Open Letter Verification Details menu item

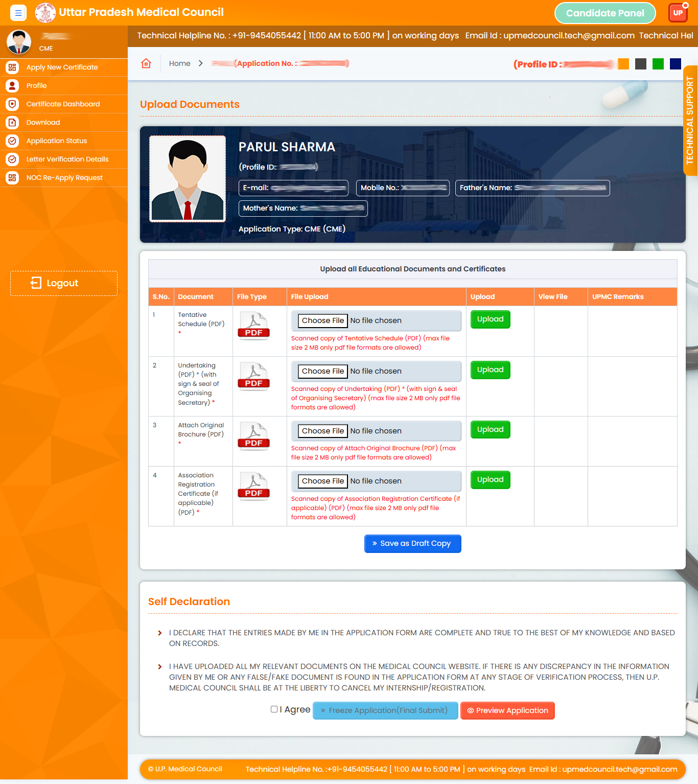click(x=67, y=159)
